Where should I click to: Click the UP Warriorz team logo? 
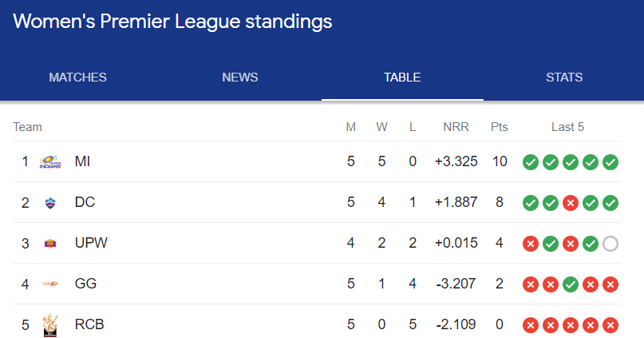[50, 244]
